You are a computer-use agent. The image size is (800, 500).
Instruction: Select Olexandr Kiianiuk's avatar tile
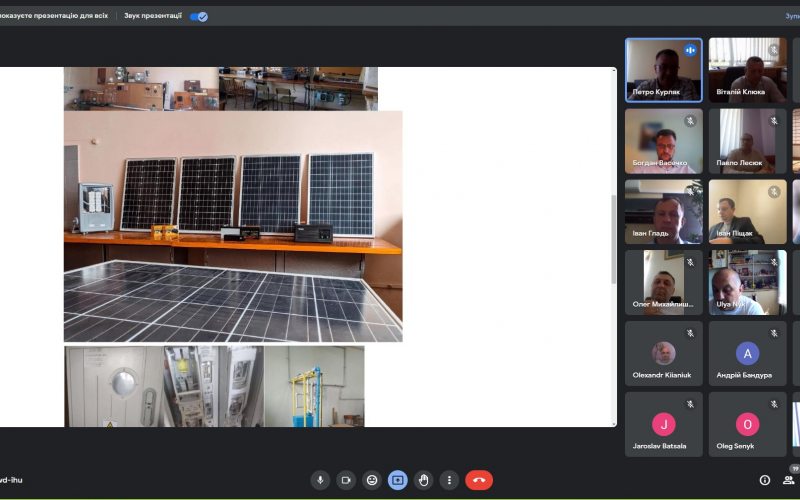click(x=664, y=353)
